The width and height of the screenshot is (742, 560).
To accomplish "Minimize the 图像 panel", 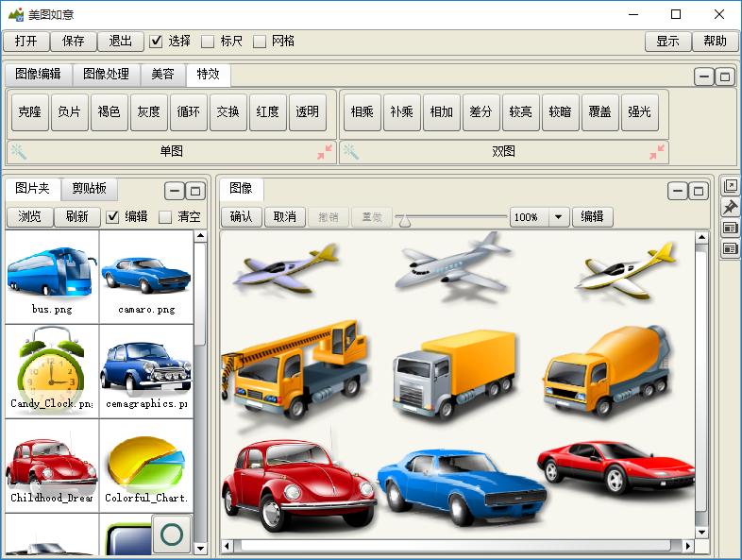I will click(678, 192).
